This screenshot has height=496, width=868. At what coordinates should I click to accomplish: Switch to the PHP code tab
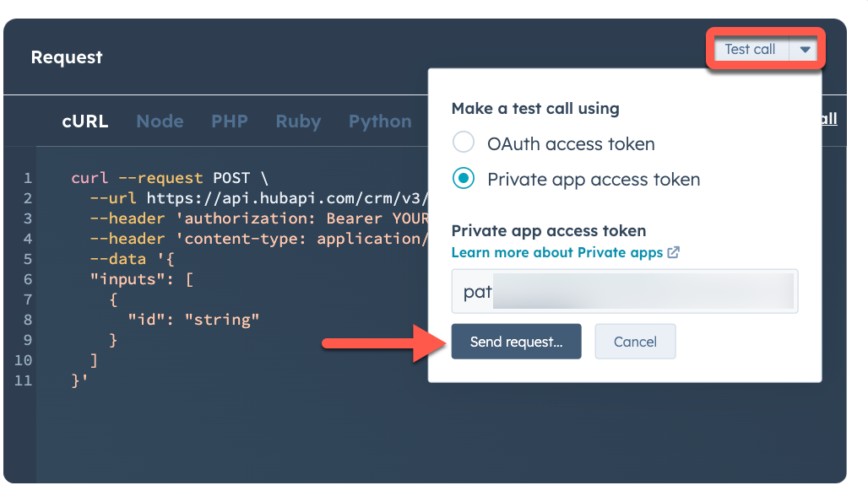click(229, 121)
